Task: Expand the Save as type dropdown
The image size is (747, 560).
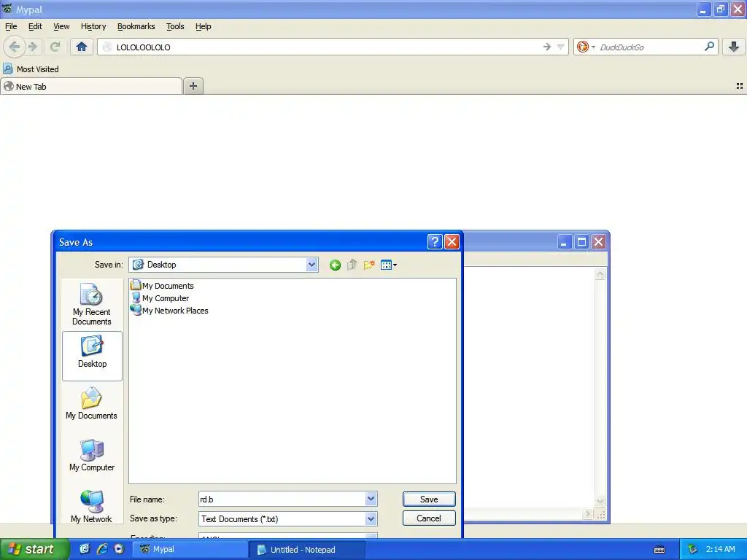Action: 371,519
